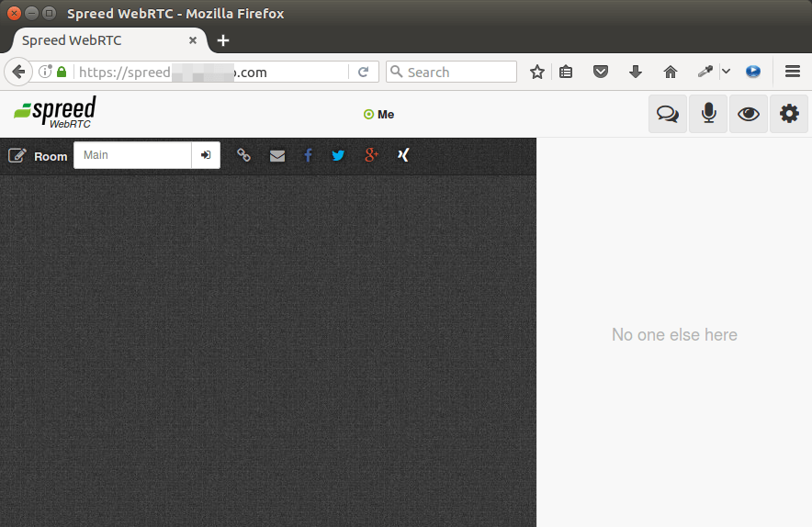This screenshot has width=812, height=527.
Task: Share room on Facebook
Action: click(308, 156)
